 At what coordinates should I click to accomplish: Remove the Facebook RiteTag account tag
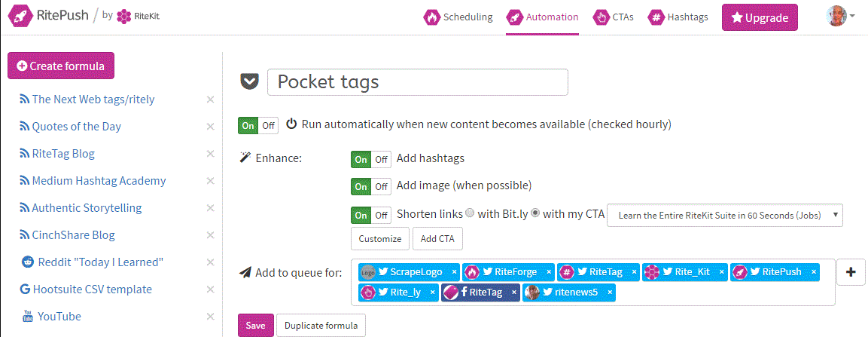[513, 292]
